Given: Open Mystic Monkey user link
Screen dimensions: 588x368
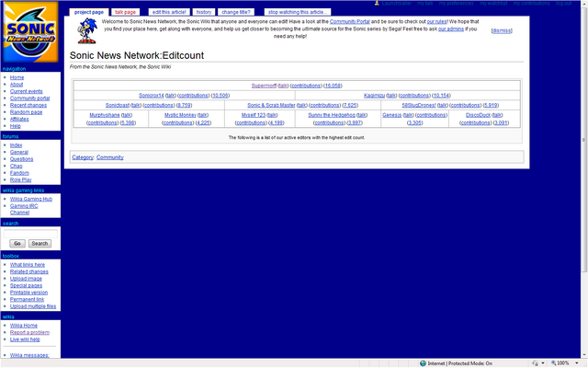Looking at the screenshot, I should (180, 115).
